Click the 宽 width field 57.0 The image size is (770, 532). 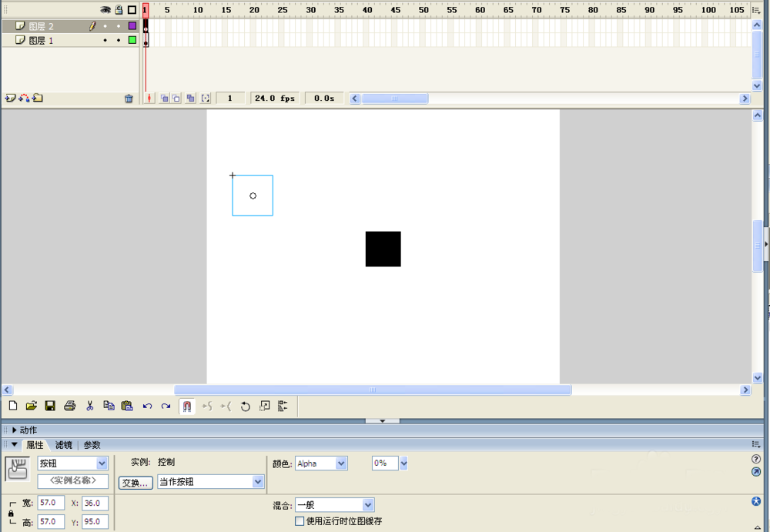(x=51, y=503)
